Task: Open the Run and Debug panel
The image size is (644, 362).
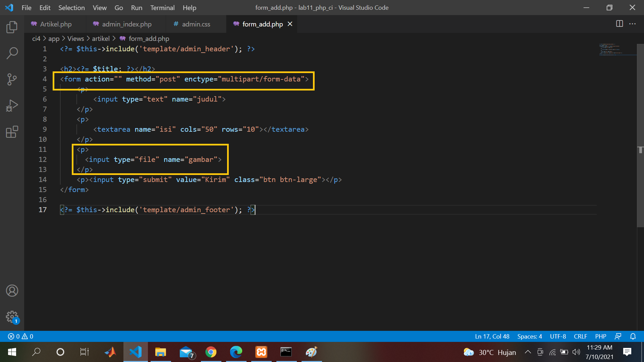Action: tap(12, 105)
